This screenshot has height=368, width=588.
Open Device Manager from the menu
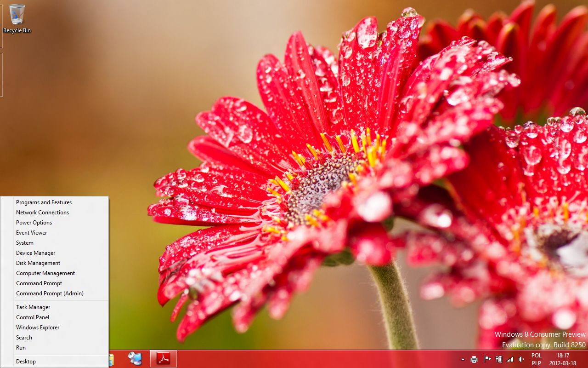pos(55,253)
